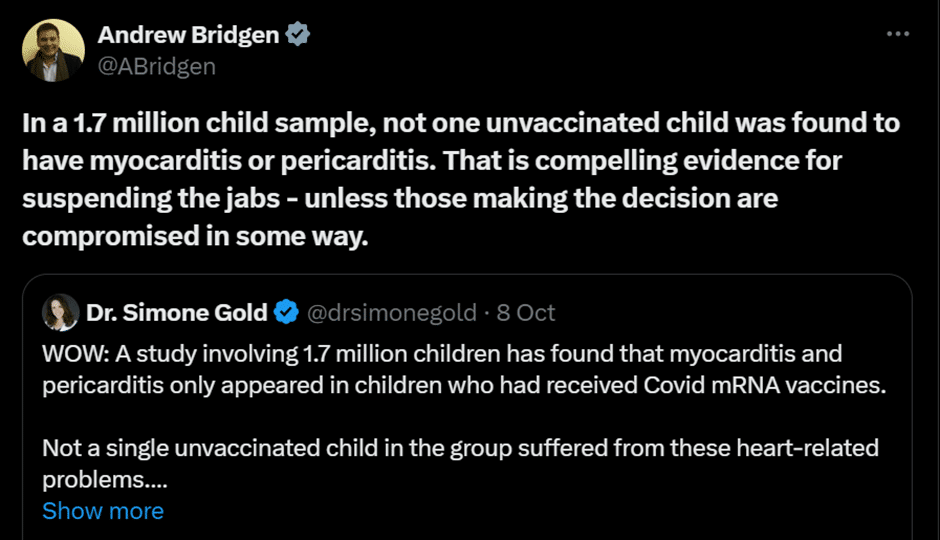Visit the @ABridgen handle
Screen dimensions: 940x540
point(156,67)
